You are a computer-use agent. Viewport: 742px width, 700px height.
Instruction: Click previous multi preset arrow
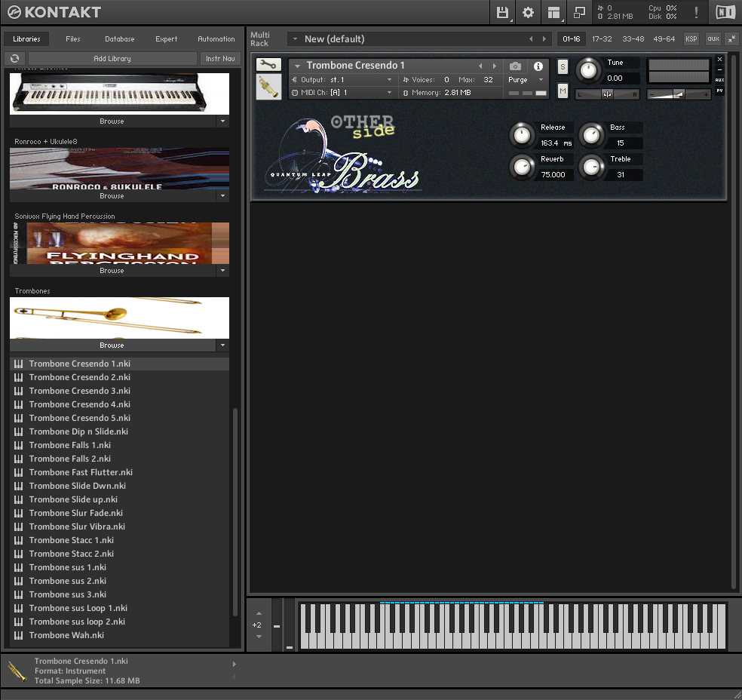[530, 38]
